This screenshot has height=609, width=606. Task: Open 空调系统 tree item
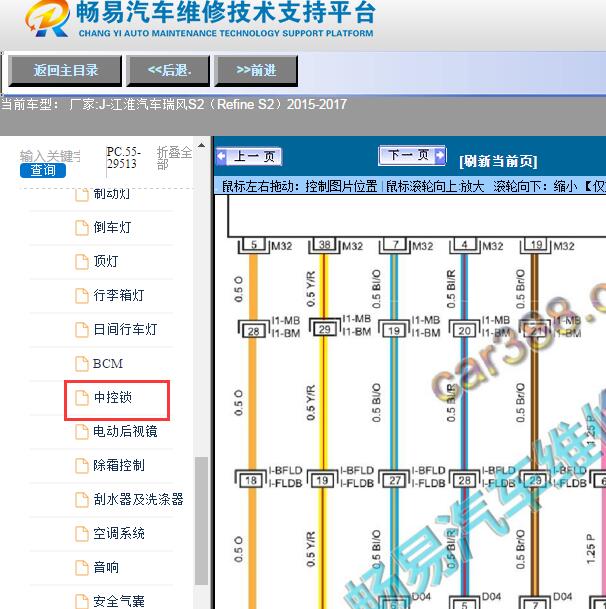click(119, 533)
